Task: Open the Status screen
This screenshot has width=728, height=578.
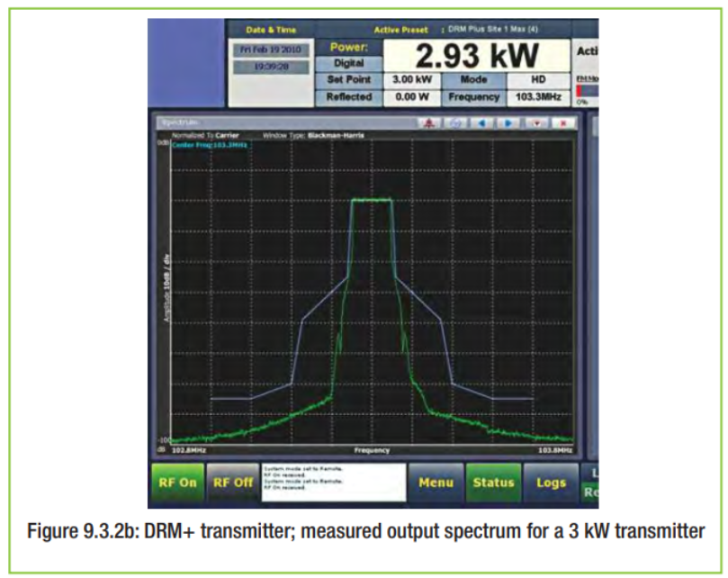Action: point(493,483)
